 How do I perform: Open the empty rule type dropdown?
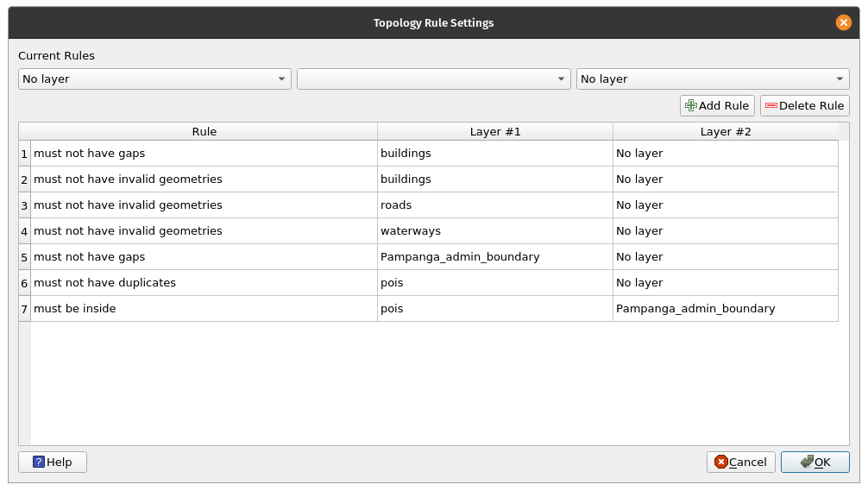(x=433, y=79)
